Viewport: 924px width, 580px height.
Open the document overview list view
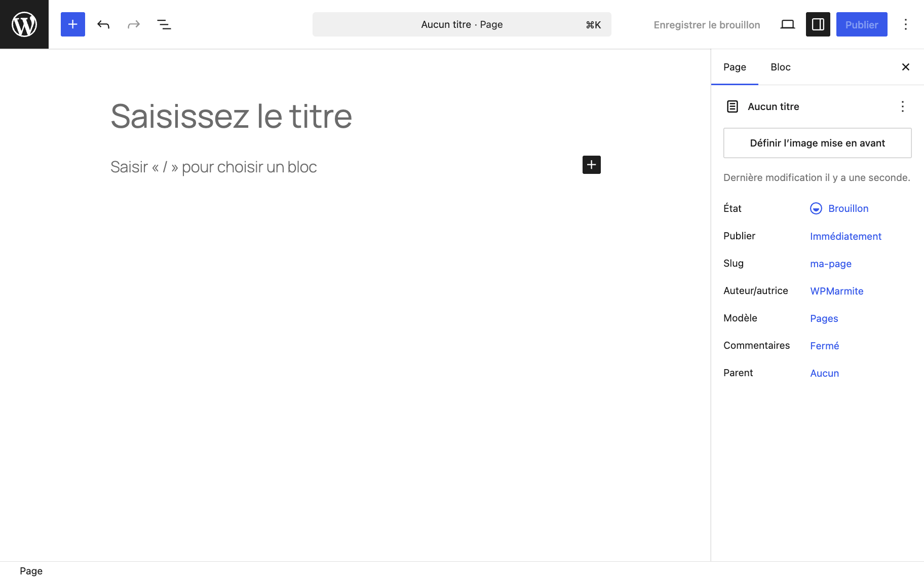point(164,24)
